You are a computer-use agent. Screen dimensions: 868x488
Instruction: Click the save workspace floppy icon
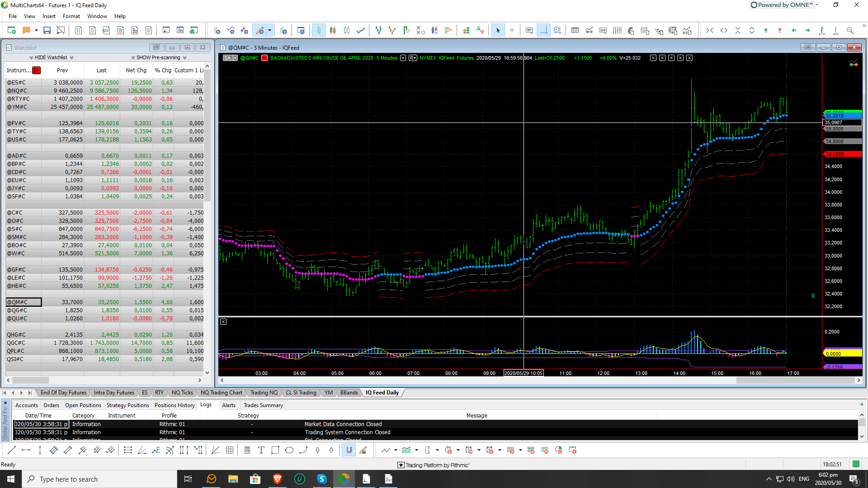point(47,30)
